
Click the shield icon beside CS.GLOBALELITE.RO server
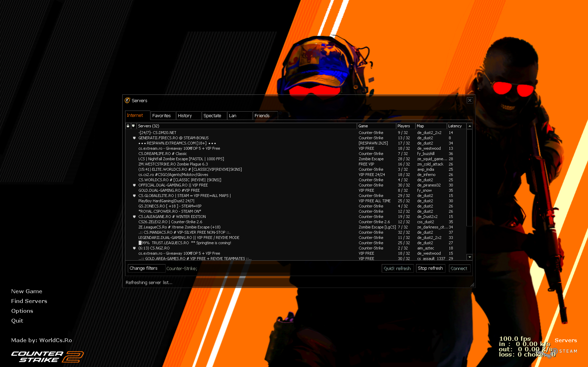[x=134, y=196]
